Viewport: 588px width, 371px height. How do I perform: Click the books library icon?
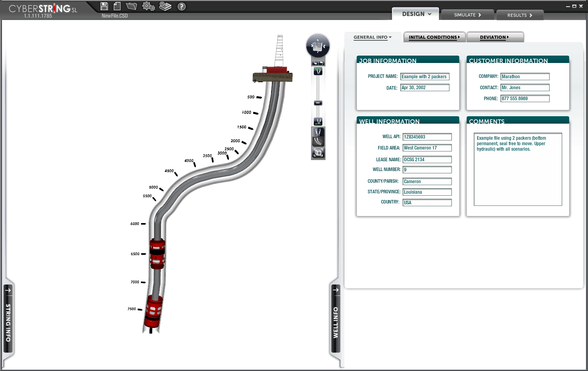[165, 6]
